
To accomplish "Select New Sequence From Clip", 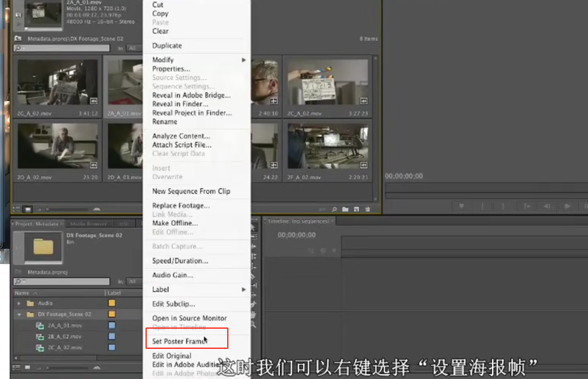I will tap(191, 191).
